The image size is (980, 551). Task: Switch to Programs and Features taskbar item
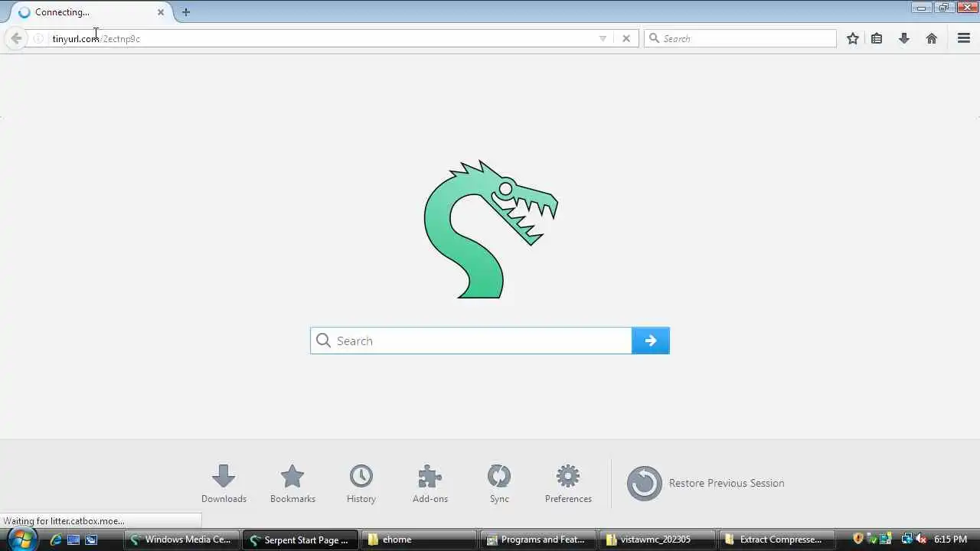coord(538,540)
